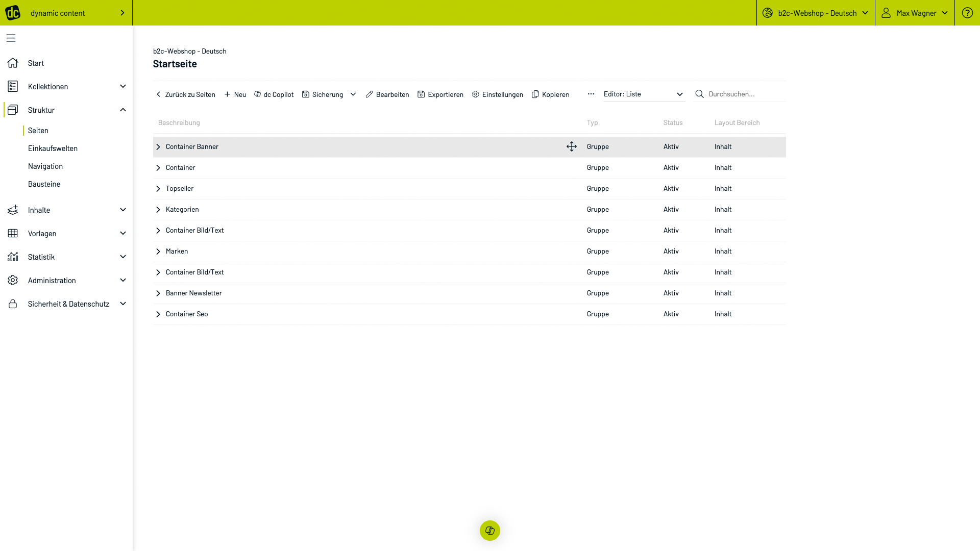Click the search magnifier icon

click(700, 94)
